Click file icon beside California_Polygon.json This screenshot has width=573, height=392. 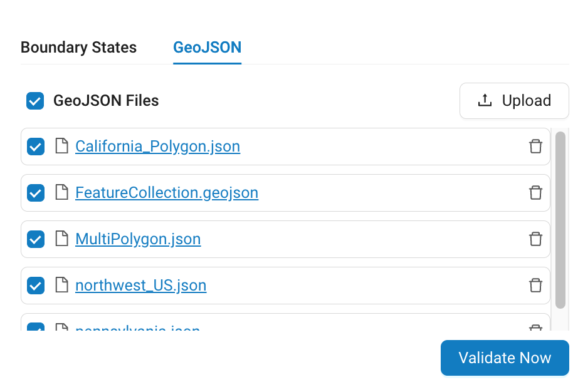point(61,147)
